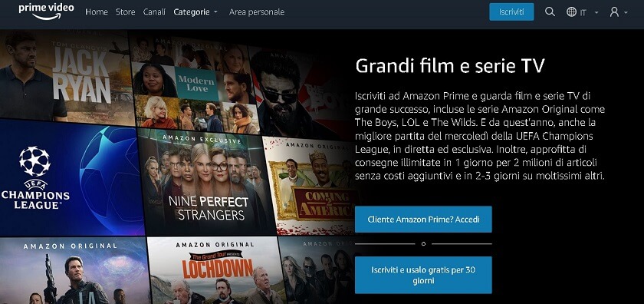This screenshot has height=304, width=644.
Task: Expand the Categorie dropdown arrow
Action: [x=215, y=12]
